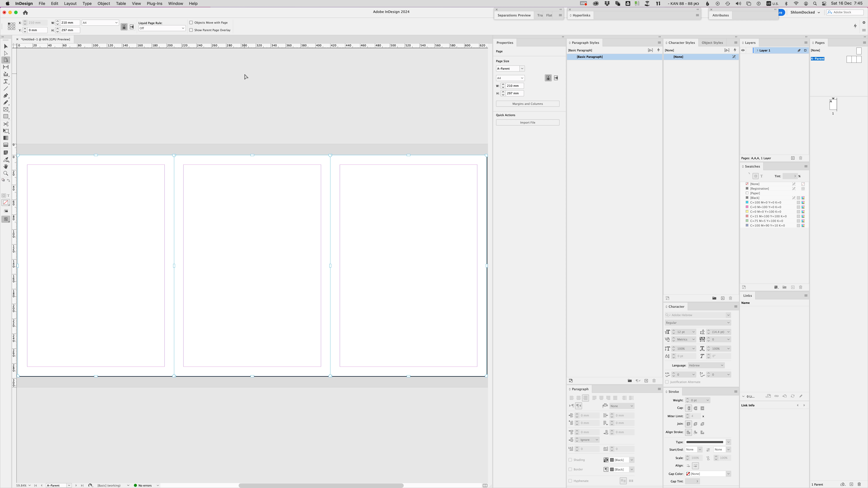Check Show Parent Page Overlay
The image size is (868, 488).
coord(191,30)
